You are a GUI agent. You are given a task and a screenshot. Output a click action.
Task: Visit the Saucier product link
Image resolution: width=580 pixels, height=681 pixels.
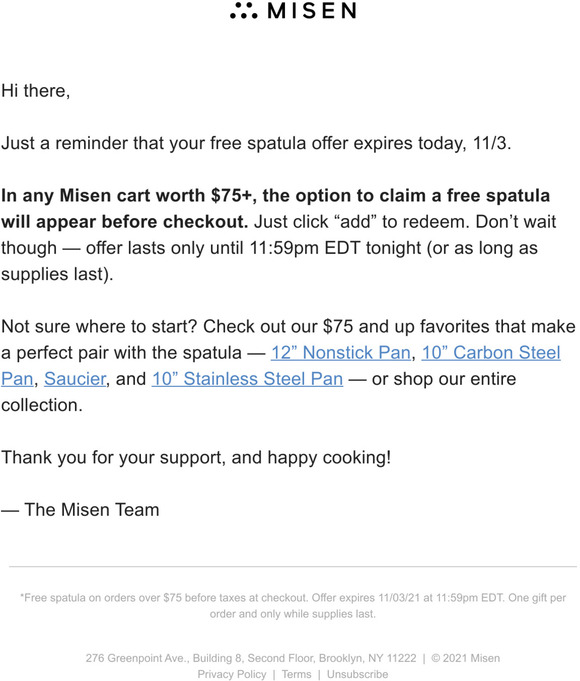click(75, 379)
